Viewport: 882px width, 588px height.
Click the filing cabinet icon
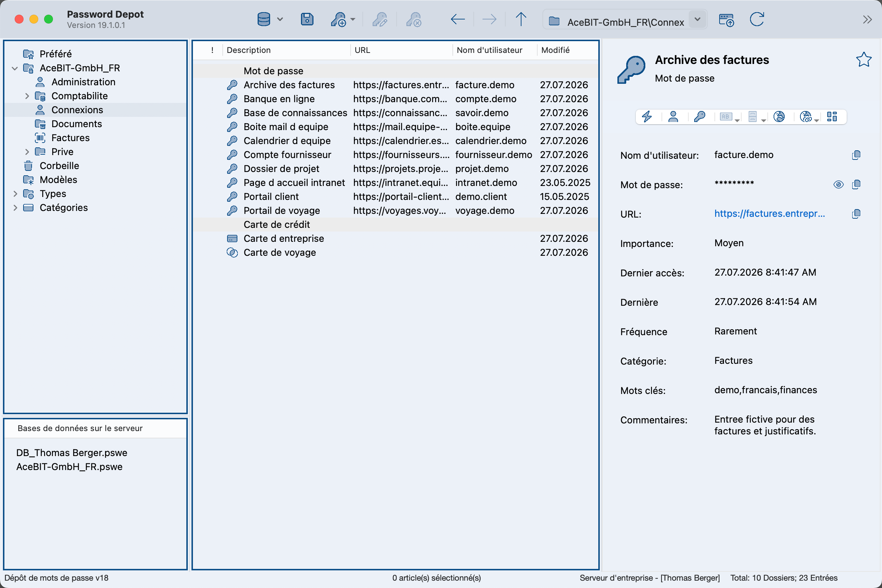point(752,116)
